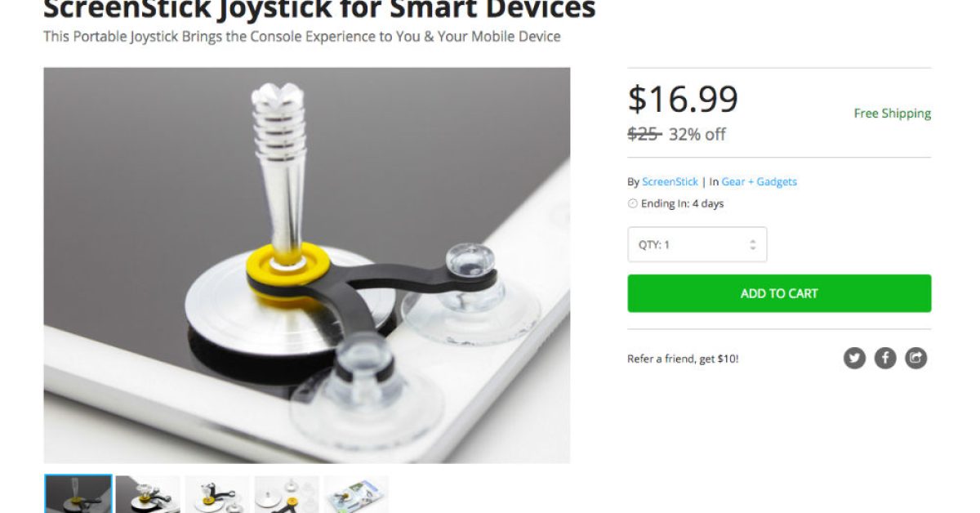Select the fourth product thumbnail
Viewport: 980px width, 513px height.
tap(287, 494)
